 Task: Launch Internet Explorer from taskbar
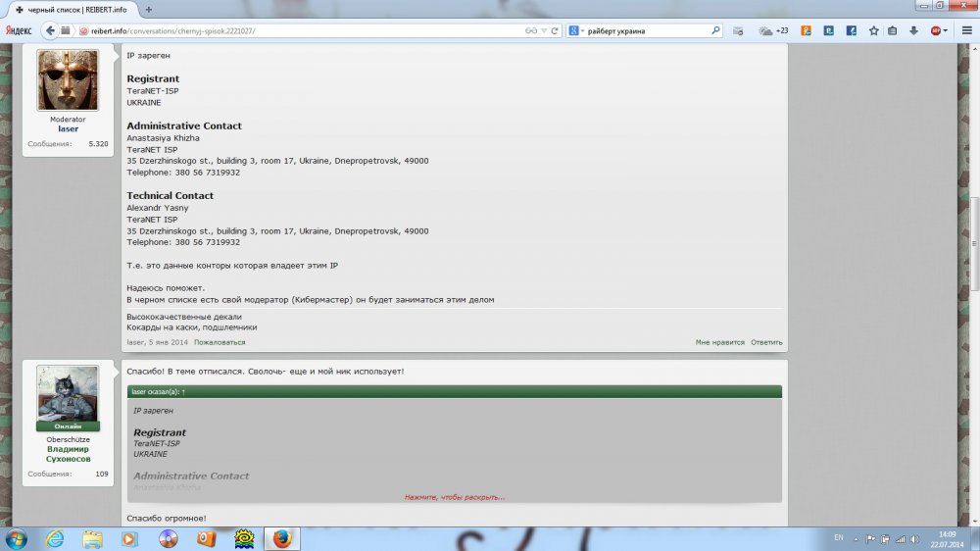point(55,538)
